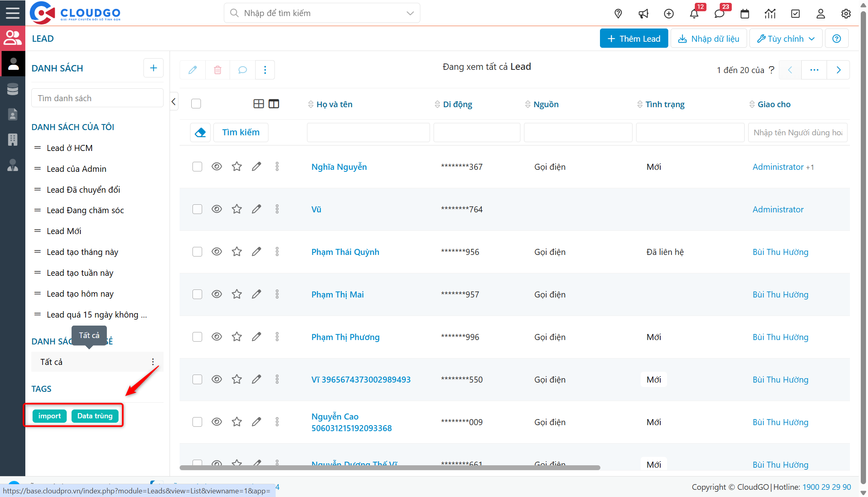Open the notifications bell icon

click(x=694, y=14)
